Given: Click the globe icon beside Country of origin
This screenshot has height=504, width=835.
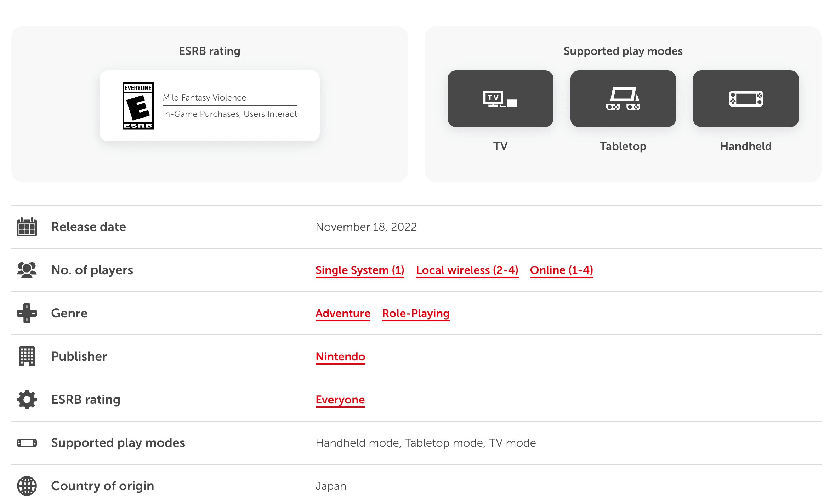Looking at the screenshot, I should [27, 486].
